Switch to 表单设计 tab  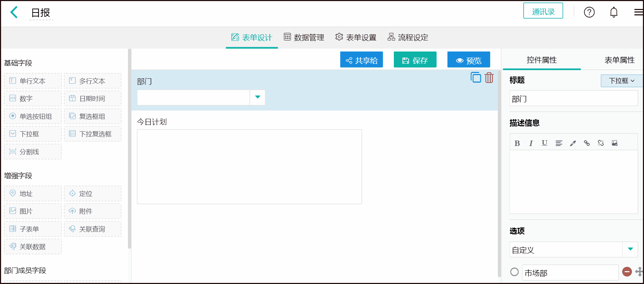click(x=252, y=37)
